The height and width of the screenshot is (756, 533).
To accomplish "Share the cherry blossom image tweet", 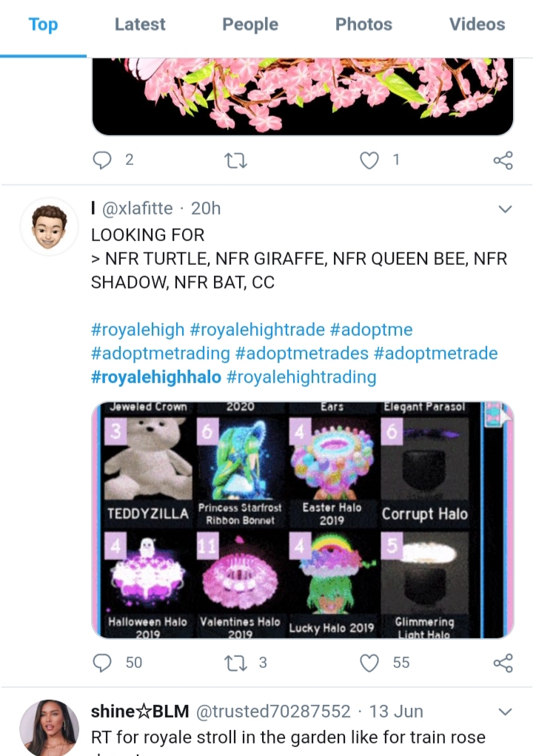I will [x=503, y=160].
